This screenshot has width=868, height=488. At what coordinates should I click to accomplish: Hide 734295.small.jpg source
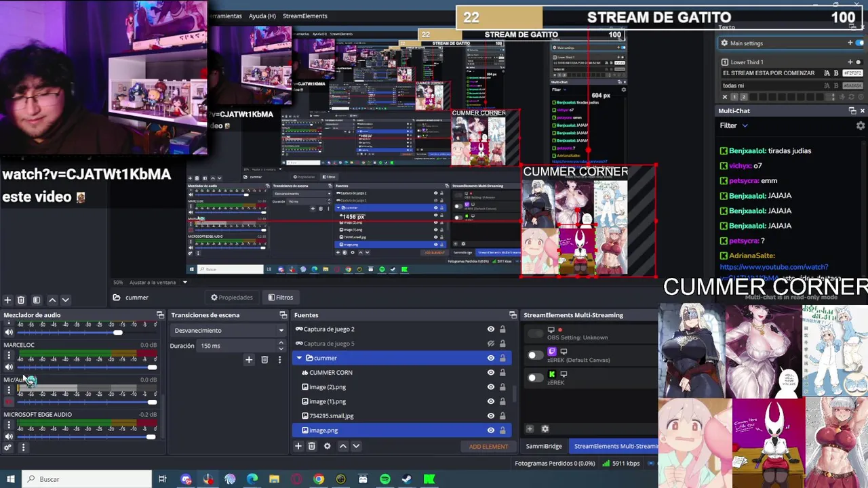(491, 415)
